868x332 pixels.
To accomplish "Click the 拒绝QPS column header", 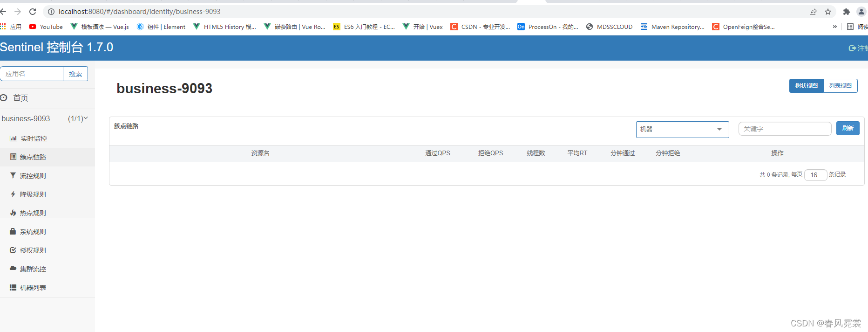I will [491, 153].
